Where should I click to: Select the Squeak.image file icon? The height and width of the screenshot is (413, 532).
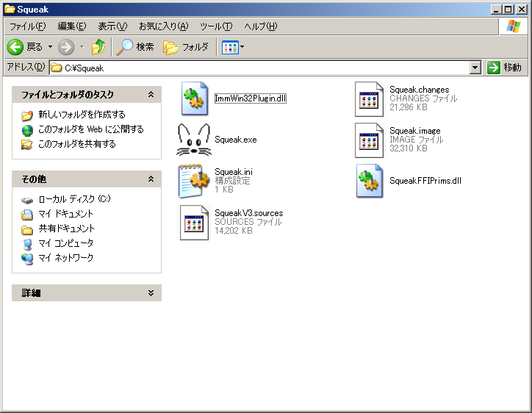(x=370, y=140)
